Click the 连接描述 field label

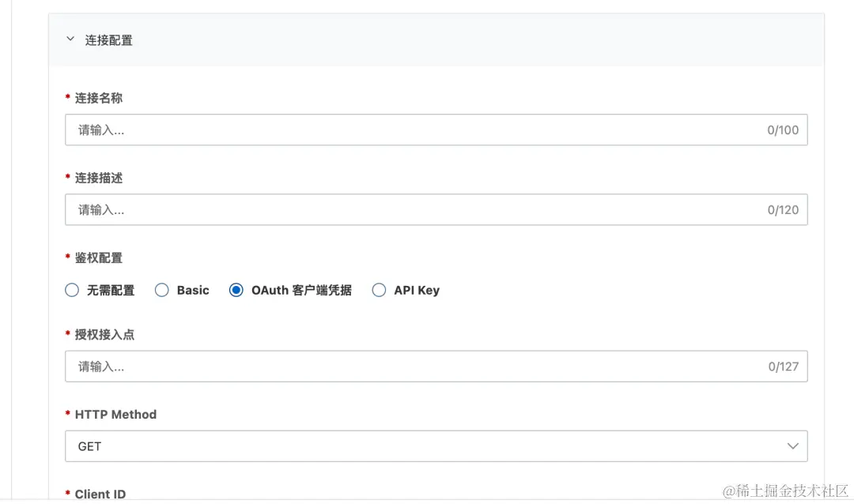click(x=99, y=178)
